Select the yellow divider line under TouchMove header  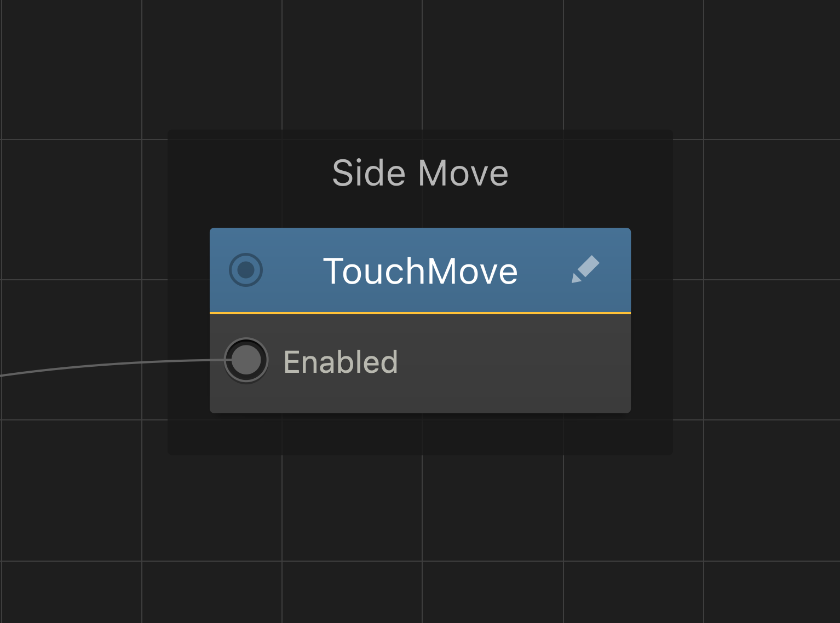(421, 313)
